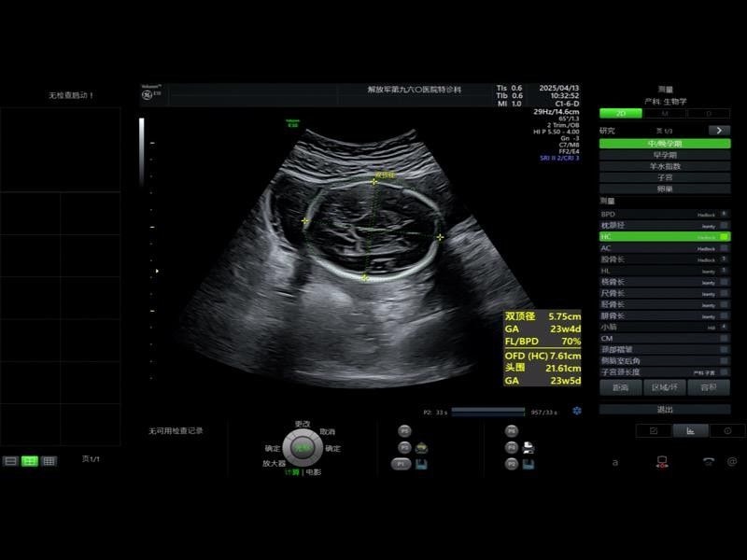Image resolution: width=747 pixels, height=560 pixels.
Task: Click the cine progress bar
Action: (487, 412)
